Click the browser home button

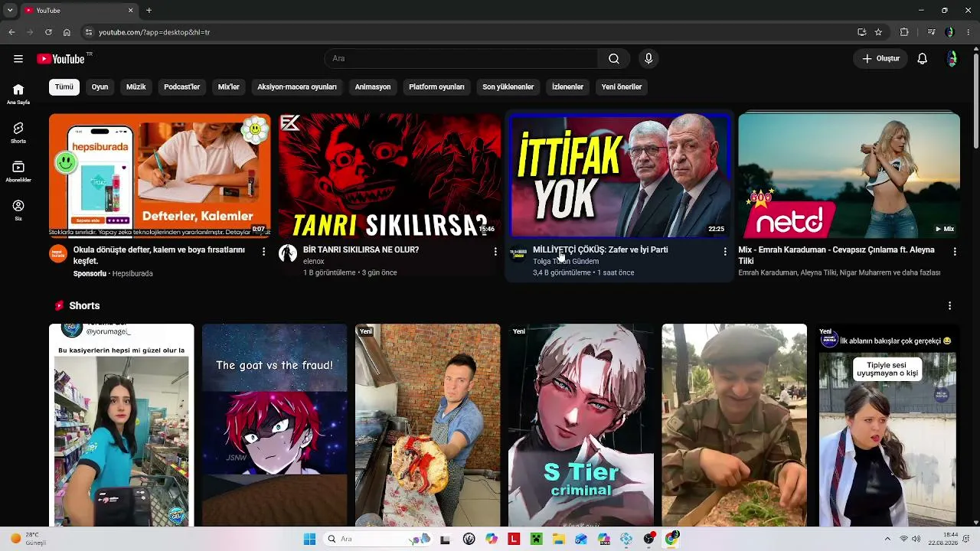tap(67, 32)
